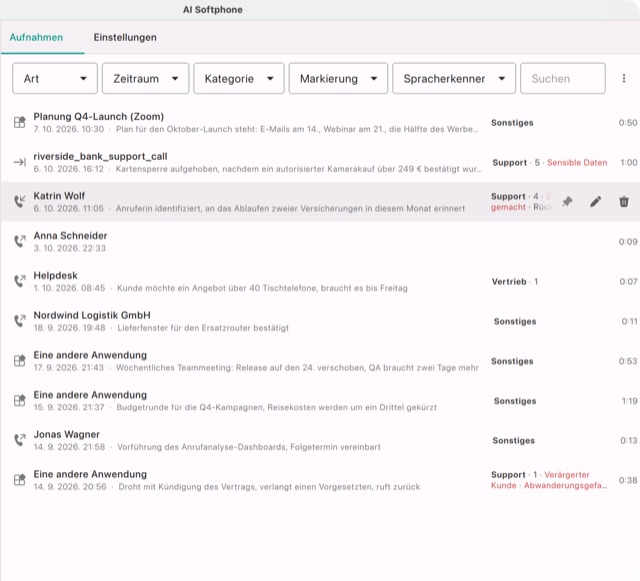The width and height of the screenshot is (640, 581).
Task: Click the import arrow icon beside riverside_bank_support_call
Action: 20,163
